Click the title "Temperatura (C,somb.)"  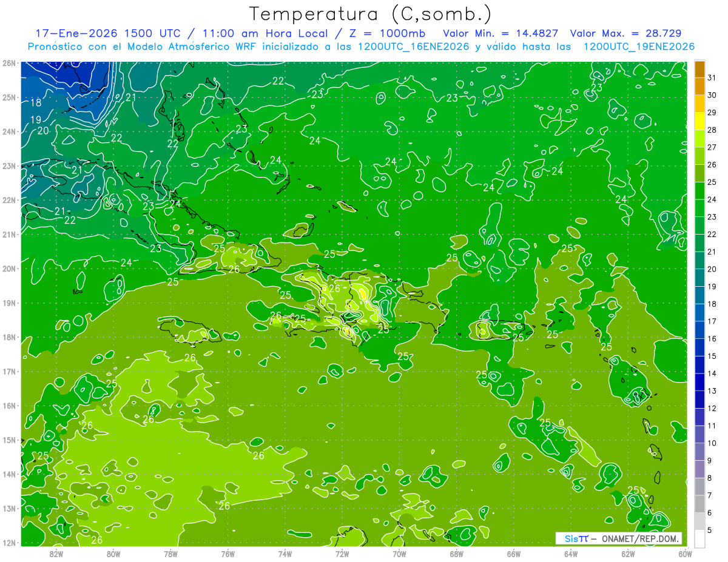pyautogui.click(x=371, y=14)
